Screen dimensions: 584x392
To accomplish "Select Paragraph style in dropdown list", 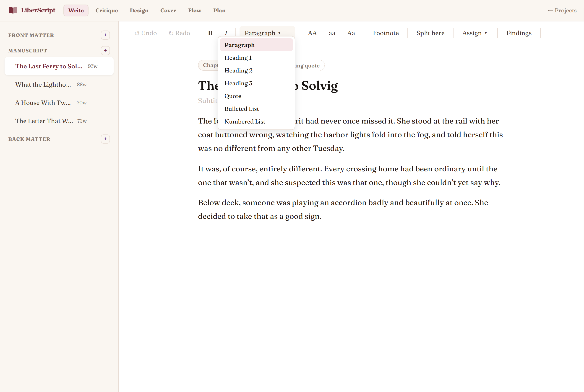I will [x=256, y=45].
